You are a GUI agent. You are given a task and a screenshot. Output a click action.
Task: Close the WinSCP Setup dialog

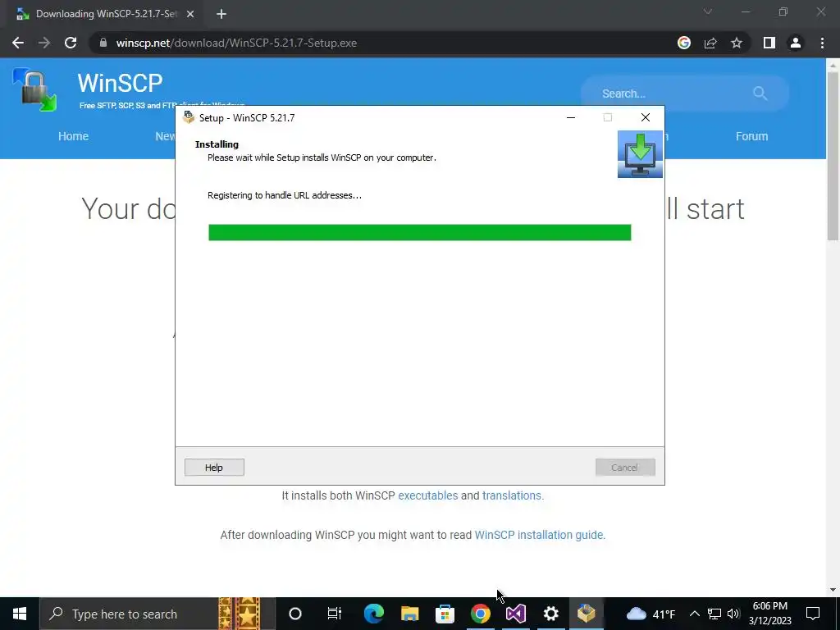click(645, 117)
